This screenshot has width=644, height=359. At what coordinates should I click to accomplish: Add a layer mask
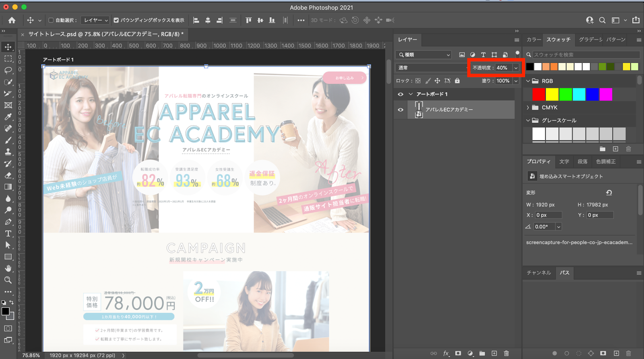(458, 353)
